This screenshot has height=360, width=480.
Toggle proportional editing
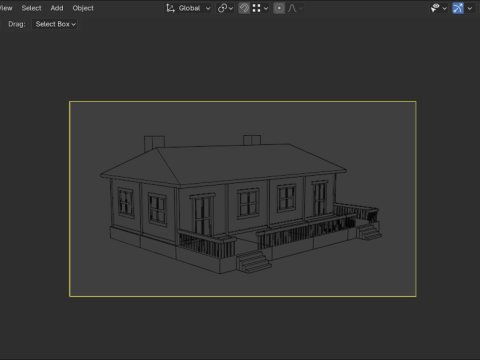279,8
